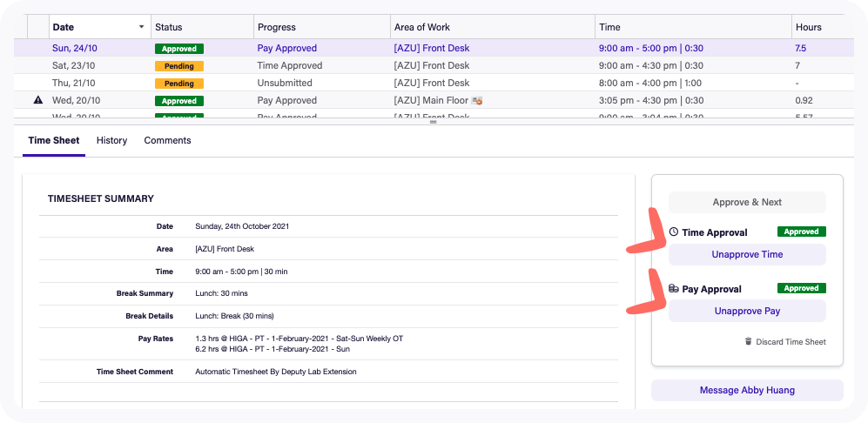868x423 pixels.
Task: Sort by the Status column header
Action: coord(202,27)
